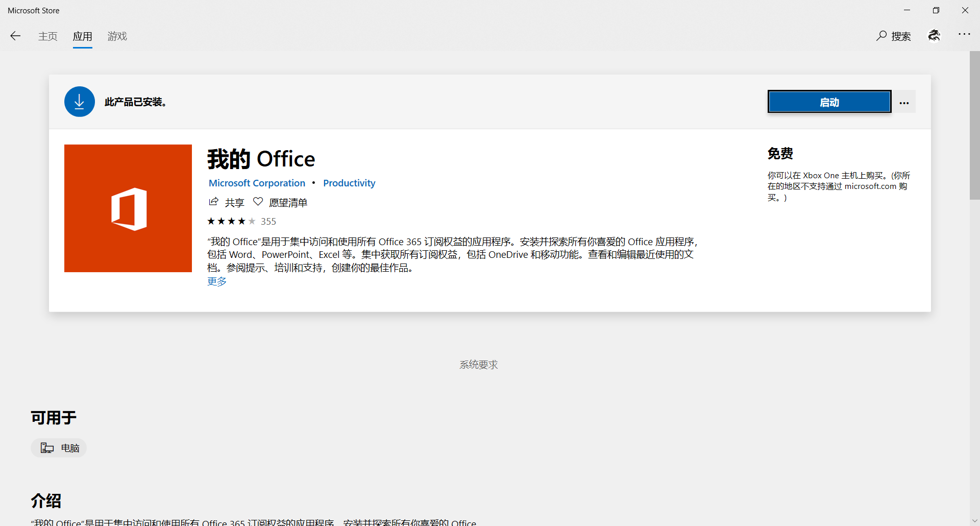Expand description with 更多 link

(217, 281)
